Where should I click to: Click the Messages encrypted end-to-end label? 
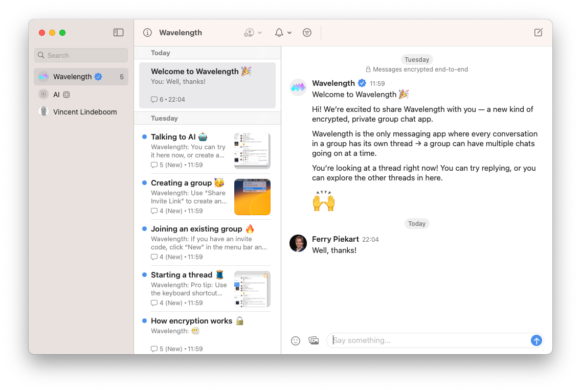(420, 69)
